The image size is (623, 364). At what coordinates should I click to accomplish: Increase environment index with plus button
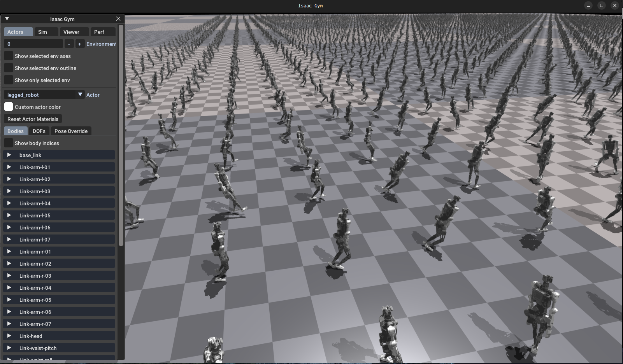80,44
